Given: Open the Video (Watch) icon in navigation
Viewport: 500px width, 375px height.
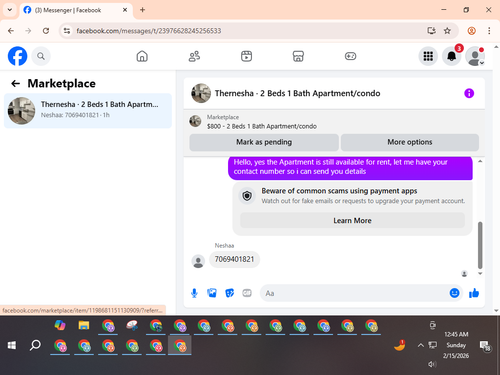Looking at the screenshot, I should (x=246, y=56).
